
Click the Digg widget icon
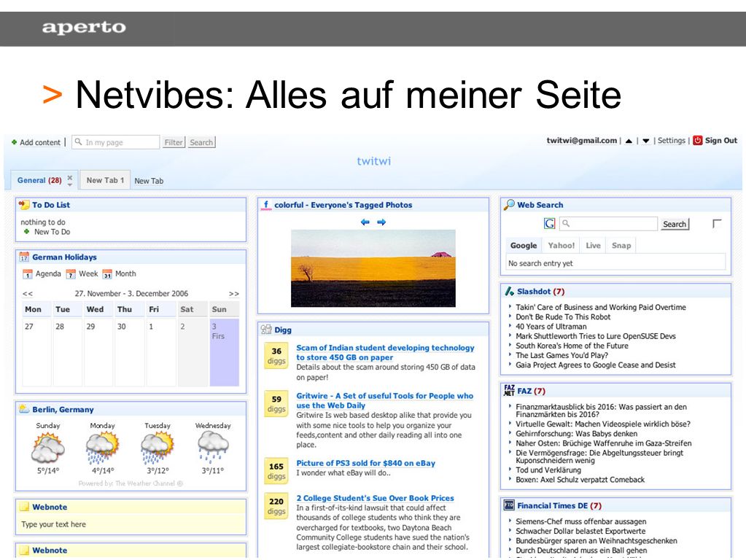(x=266, y=330)
